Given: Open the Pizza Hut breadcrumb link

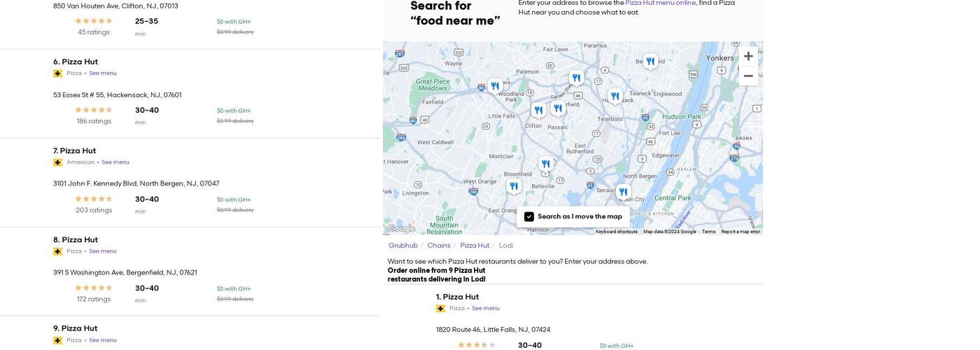Looking at the screenshot, I should click(x=475, y=246).
